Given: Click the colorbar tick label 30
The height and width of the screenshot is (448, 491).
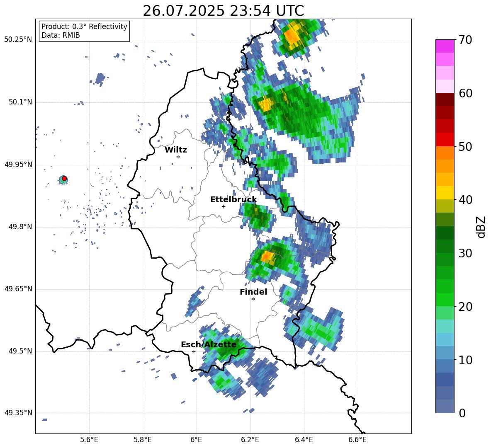Looking at the screenshot, I should (466, 253).
